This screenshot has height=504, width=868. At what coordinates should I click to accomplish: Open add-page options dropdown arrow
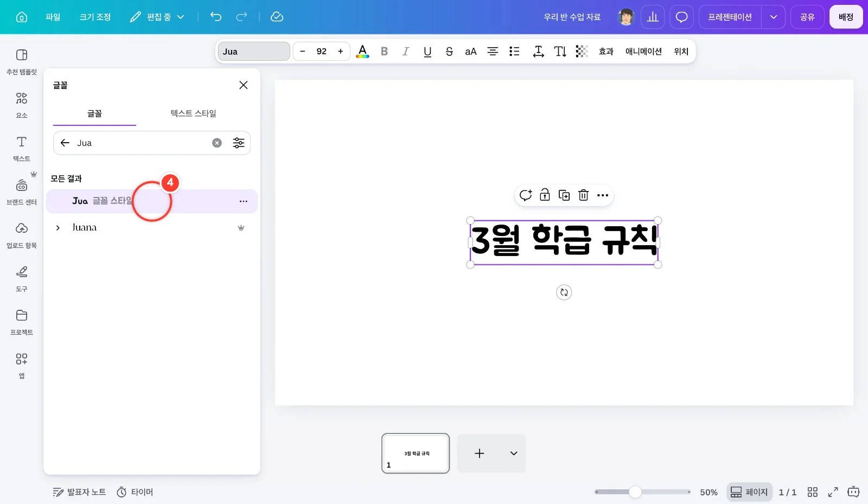[514, 453]
